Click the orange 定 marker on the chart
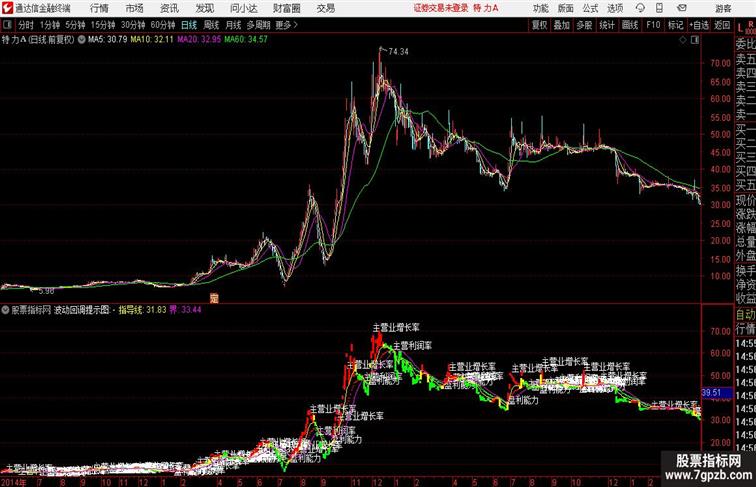The width and height of the screenshot is (756, 487). (x=214, y=298)
